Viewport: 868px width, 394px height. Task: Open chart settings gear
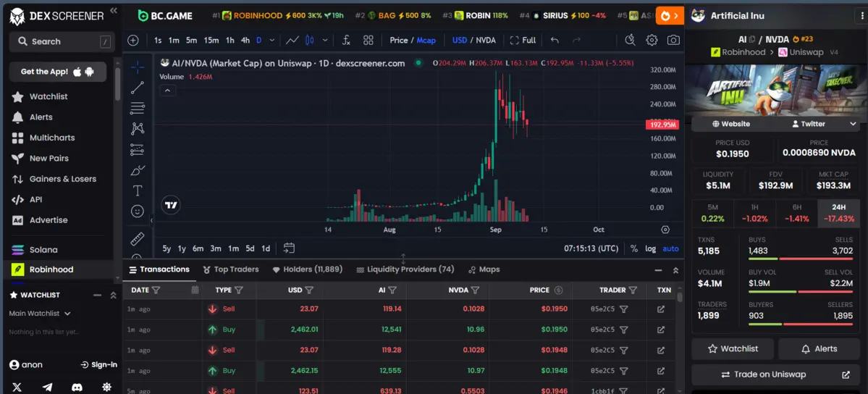pos(652,40)
